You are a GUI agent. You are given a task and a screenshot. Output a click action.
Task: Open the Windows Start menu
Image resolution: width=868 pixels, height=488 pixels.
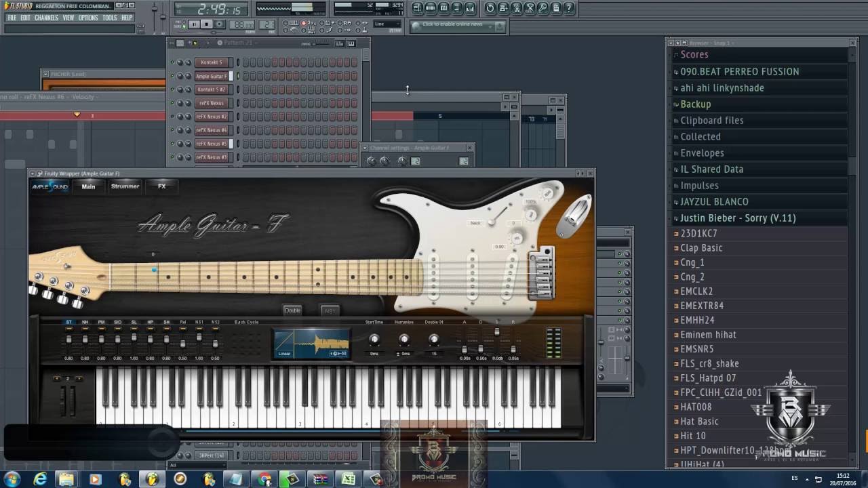(12, 479)
